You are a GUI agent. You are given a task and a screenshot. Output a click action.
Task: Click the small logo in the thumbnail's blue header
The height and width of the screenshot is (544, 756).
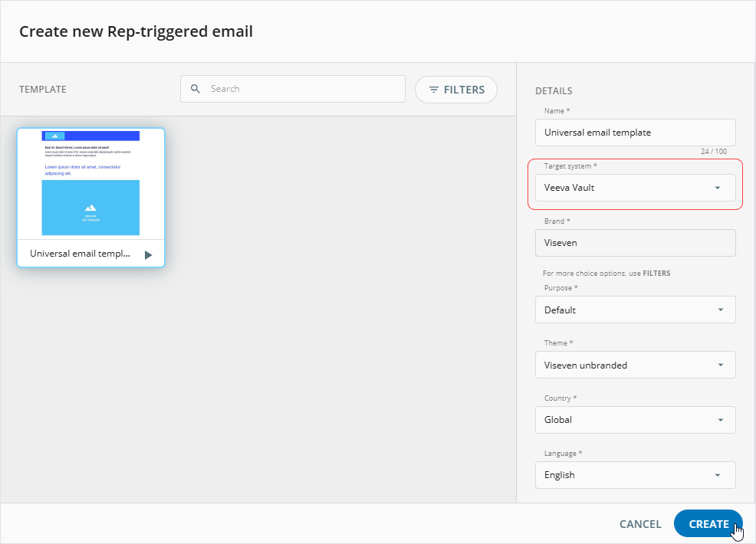point(54,136)
